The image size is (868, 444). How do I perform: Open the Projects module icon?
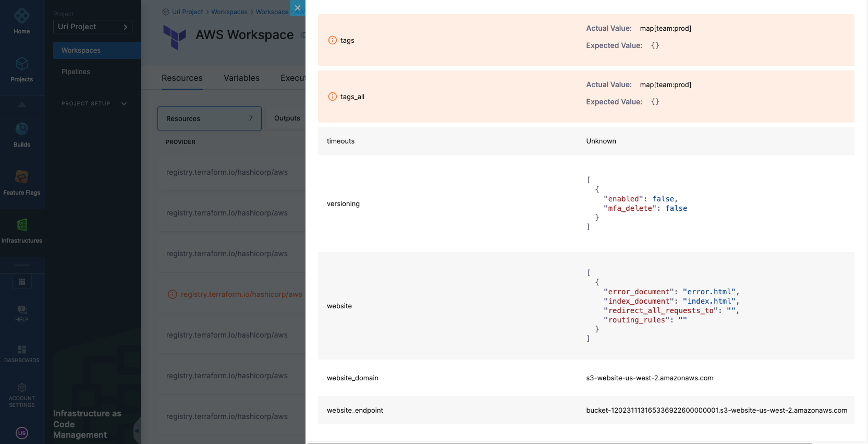[22, 64]
